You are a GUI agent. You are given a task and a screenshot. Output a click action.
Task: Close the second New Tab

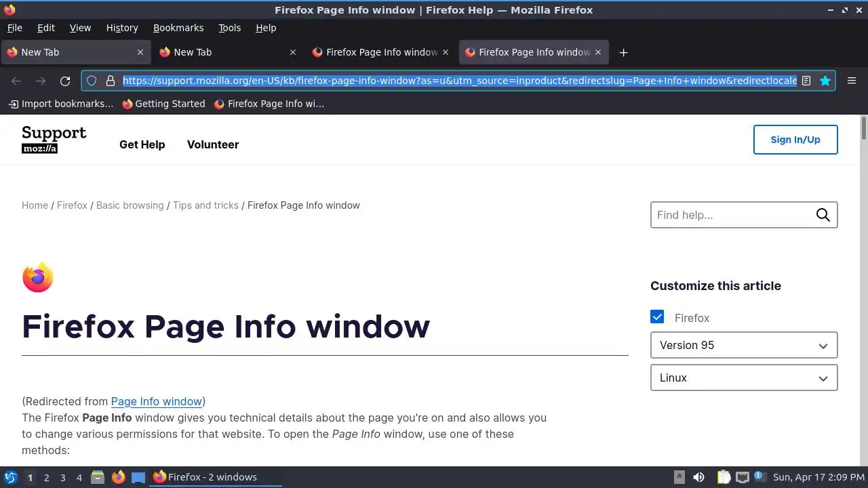click(293, 52)
